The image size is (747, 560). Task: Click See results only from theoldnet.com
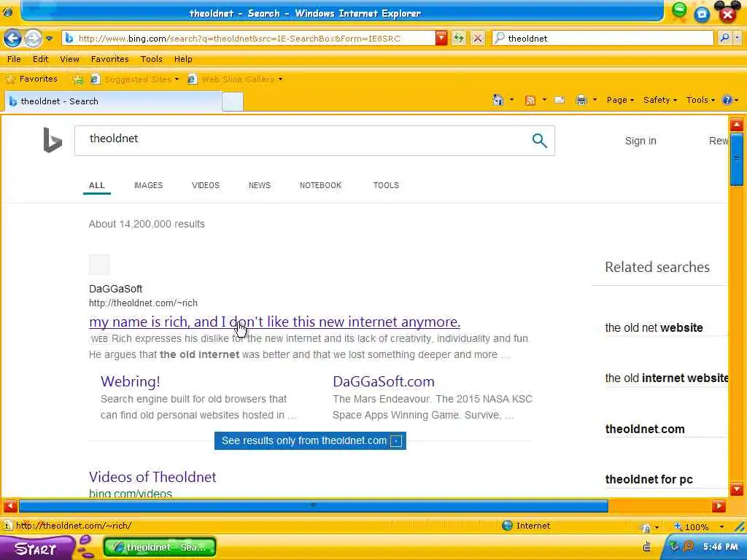pyautogui.click(x=310, y=440)
